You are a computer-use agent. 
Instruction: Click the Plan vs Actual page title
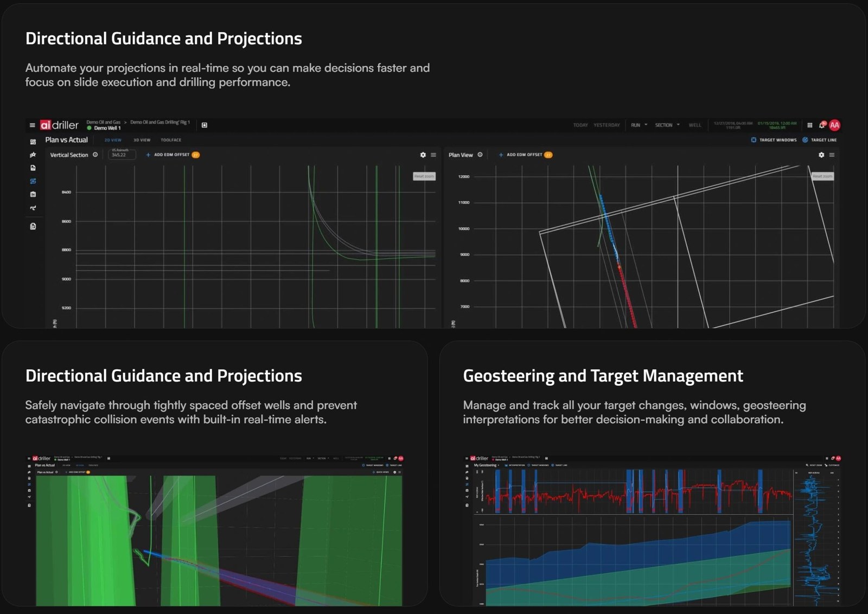coord(66,140)
